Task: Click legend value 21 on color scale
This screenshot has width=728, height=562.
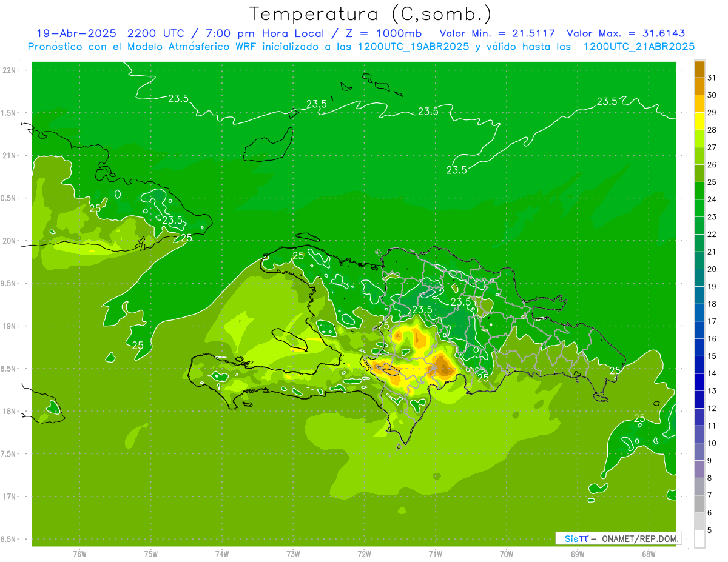Action: tap(712, 252)
